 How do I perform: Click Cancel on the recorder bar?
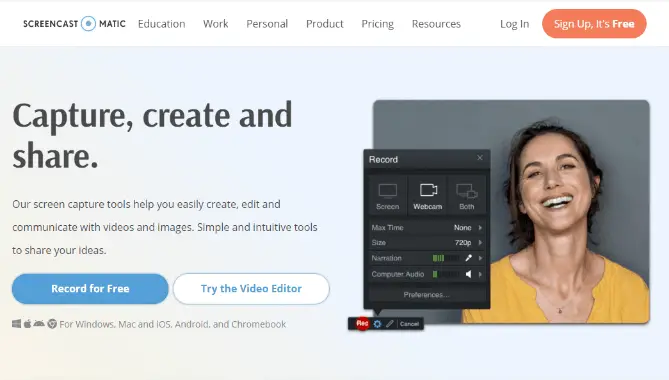click(x=410, y=324)
